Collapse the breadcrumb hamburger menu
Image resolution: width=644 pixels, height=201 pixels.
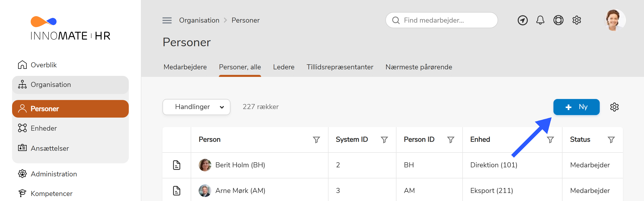167,20
